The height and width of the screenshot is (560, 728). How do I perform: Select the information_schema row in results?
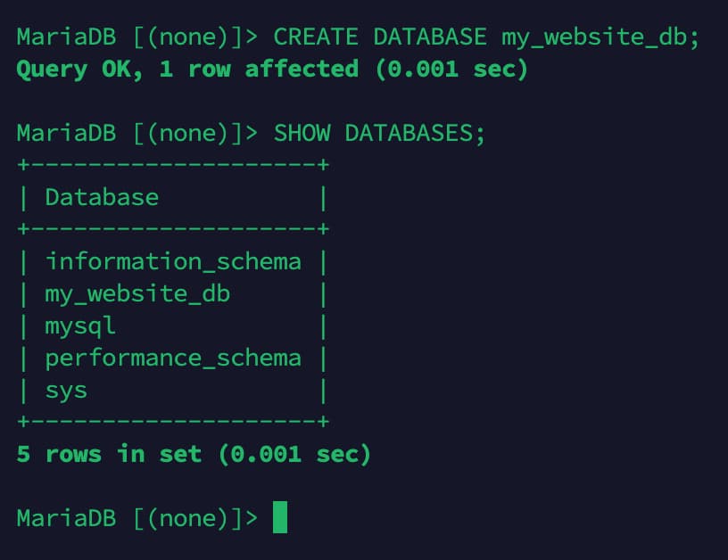(x=173, y=261)
